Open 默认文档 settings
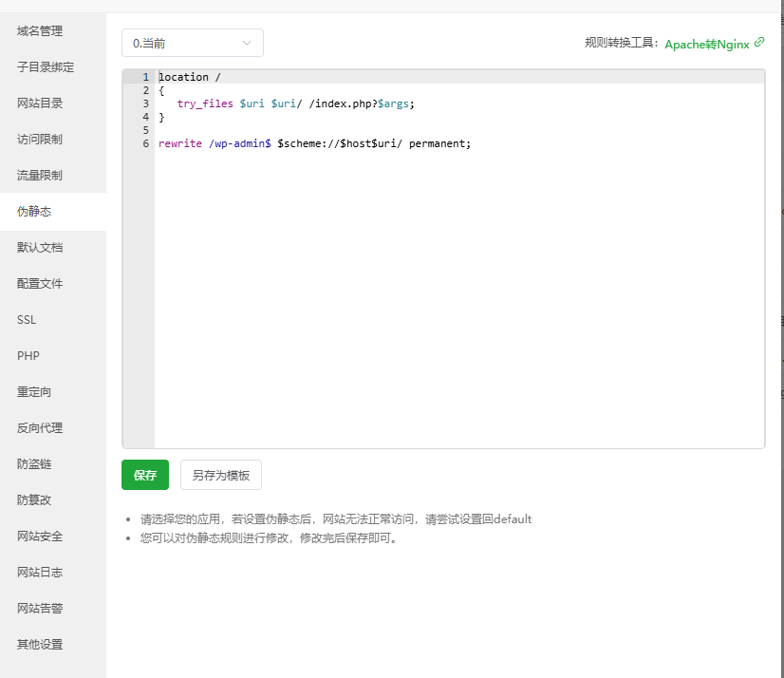This screenshot has width=784, height=678. click(40, 248)
